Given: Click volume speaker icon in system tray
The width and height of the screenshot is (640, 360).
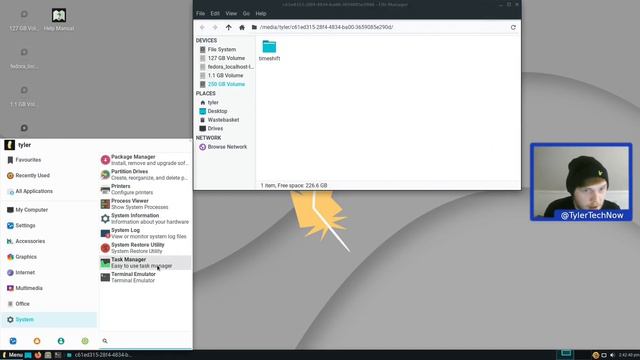Looking at the screenshot, I should [612, 355].
